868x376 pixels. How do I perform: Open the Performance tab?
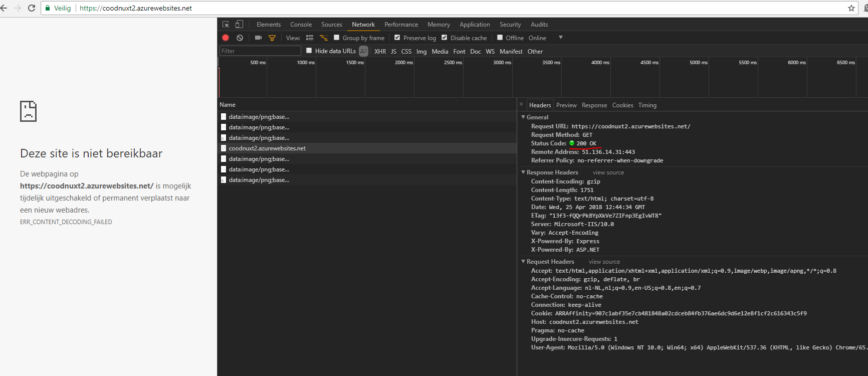click(401, 24)
